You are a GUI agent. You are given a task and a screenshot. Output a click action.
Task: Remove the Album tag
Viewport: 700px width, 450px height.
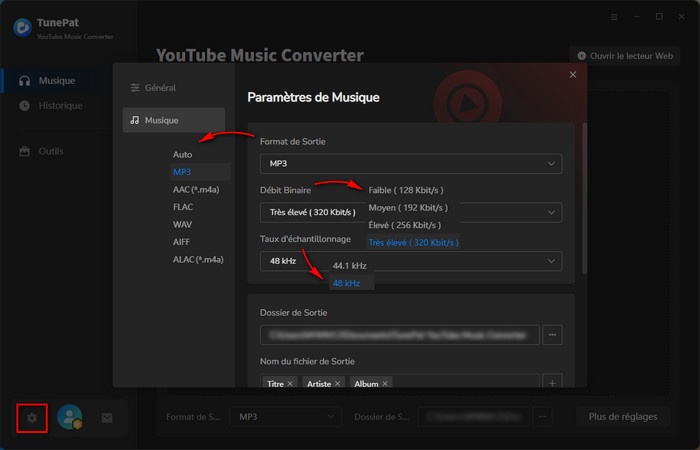point(385,383)
